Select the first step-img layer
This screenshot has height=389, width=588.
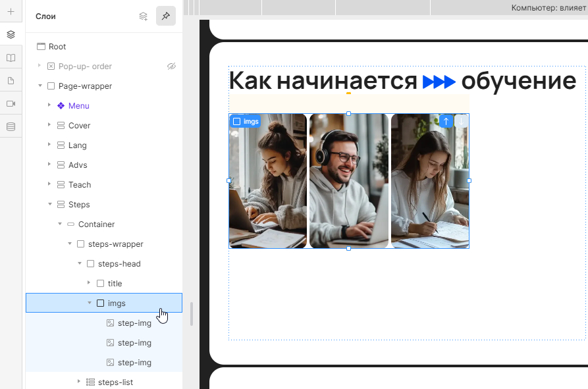click(134, 323)
